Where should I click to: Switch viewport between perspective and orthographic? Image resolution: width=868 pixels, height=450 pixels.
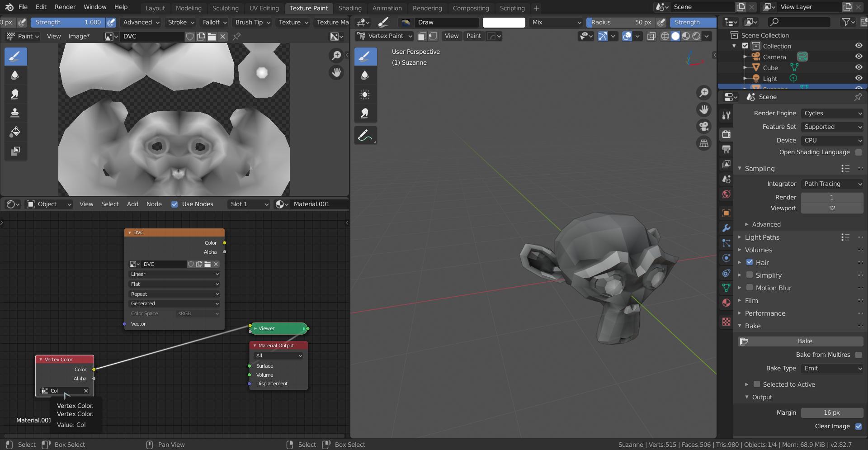704,144
